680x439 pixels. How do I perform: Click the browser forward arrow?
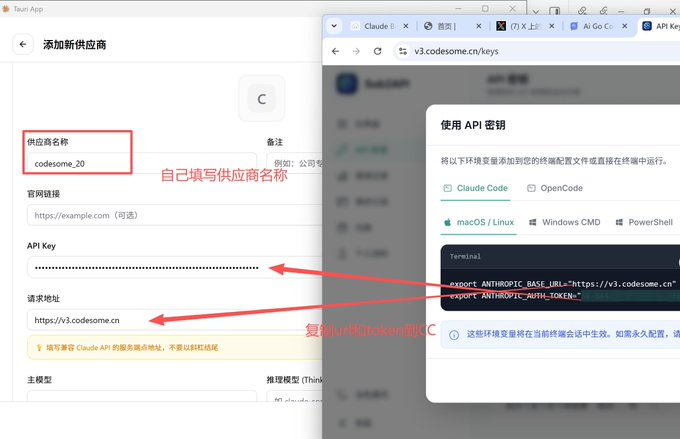356,51
